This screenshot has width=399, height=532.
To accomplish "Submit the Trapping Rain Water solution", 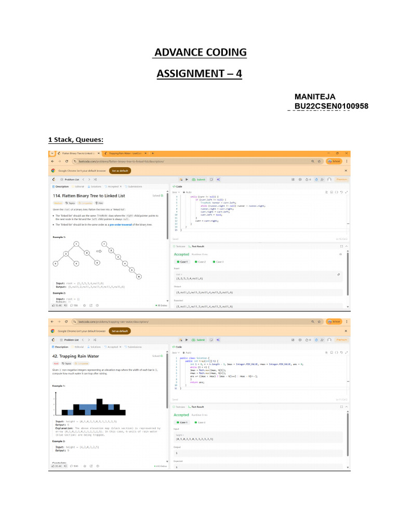I will click(198, 340).
